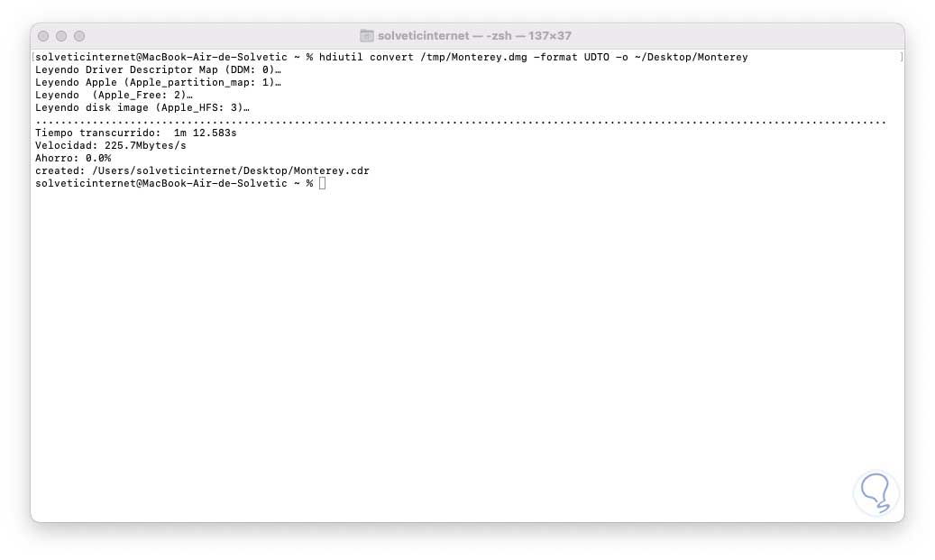Click the hdiutil convert command text

(533, 57)
